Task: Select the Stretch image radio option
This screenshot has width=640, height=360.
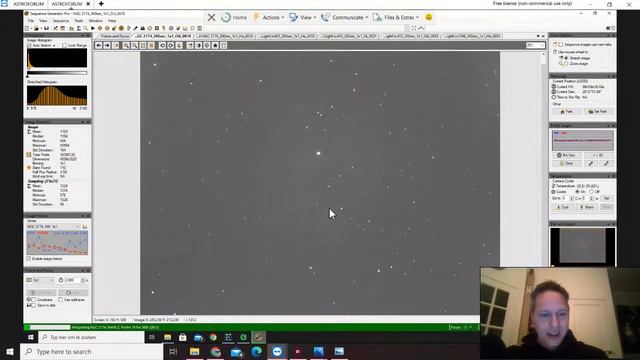Action: (x=566, y=58)
